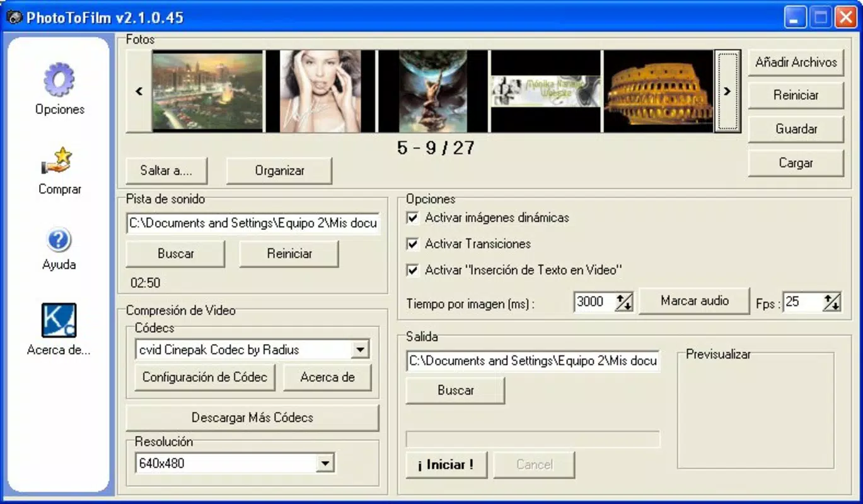Click the sound track path field
Viewport: 863px width, 504px height.
(x=253, y=223)
